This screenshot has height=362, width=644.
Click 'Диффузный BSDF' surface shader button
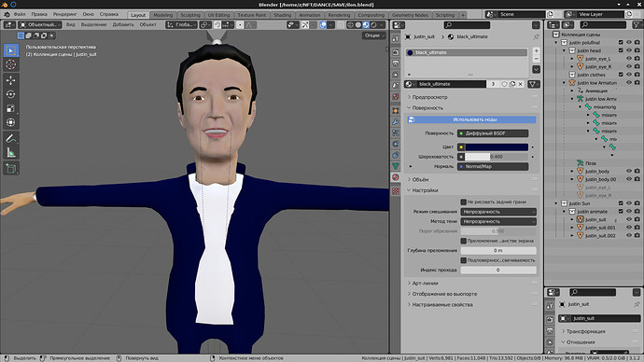coord(493,133)
